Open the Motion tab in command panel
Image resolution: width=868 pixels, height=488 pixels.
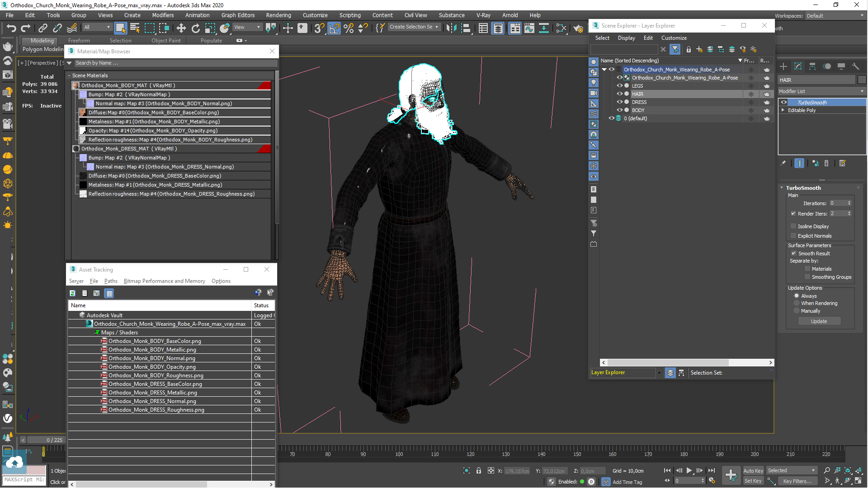(827, 66)
